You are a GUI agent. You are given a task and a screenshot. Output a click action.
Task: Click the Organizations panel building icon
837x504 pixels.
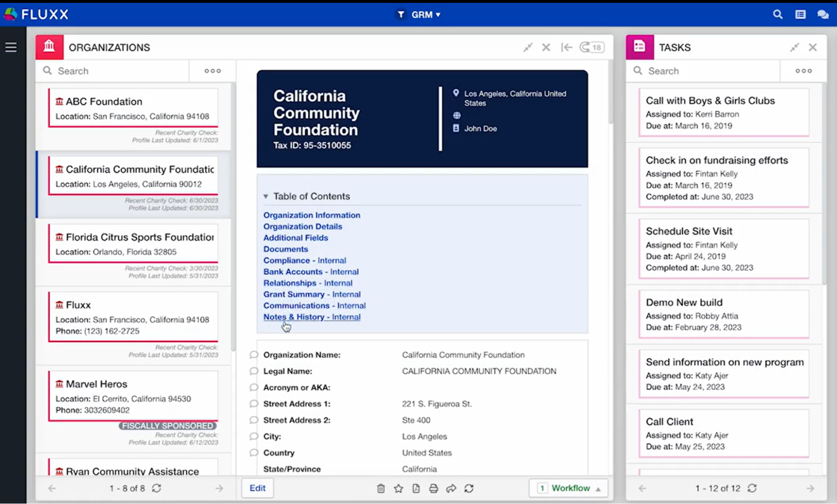pyautogui.click(x=49, y=47)
